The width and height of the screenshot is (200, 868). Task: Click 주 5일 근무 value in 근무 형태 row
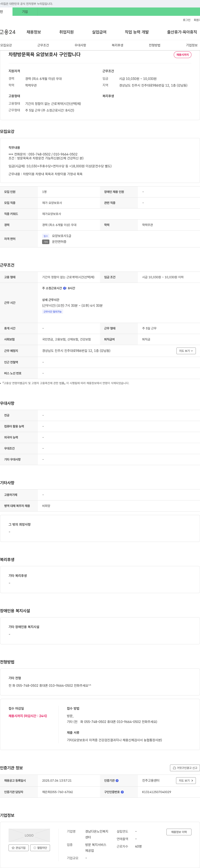(x=149, y=328)
